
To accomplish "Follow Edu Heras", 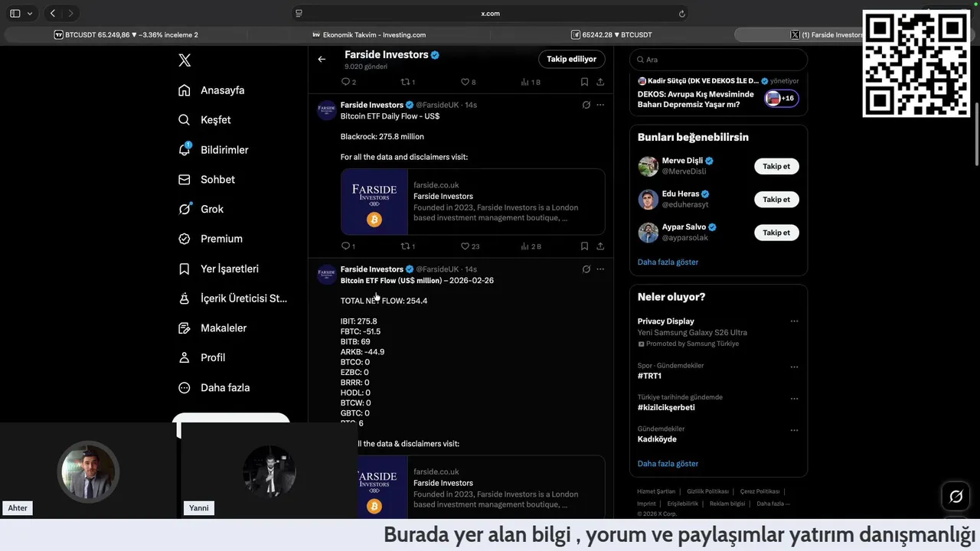I will click(x=776, y=199).
